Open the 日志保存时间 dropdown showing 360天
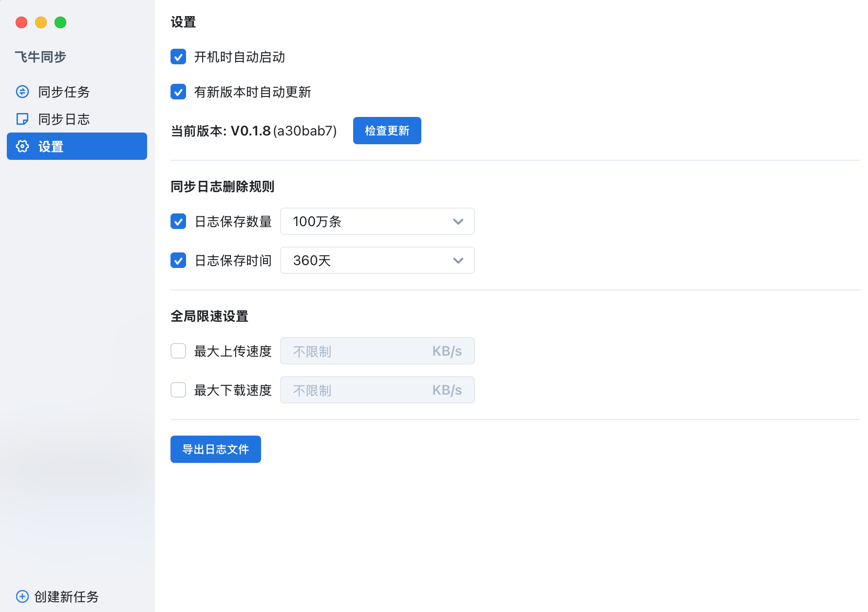 [x=377, y=260]
